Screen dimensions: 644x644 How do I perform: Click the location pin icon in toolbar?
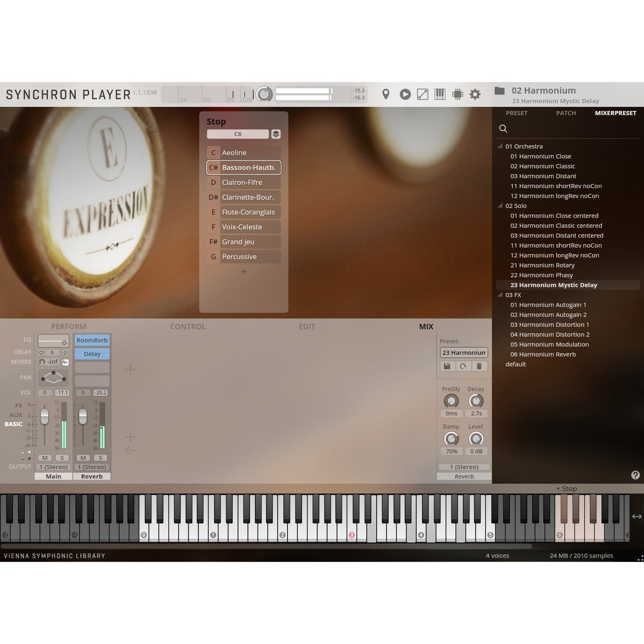tap(386, 94)
